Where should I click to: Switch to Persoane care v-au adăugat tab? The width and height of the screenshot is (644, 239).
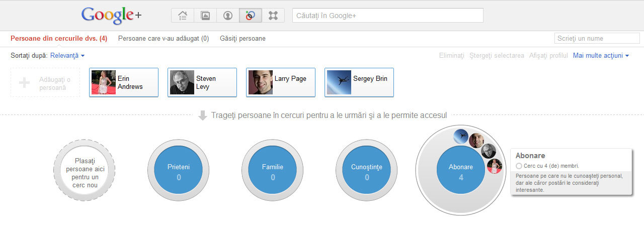click(164, 38)
